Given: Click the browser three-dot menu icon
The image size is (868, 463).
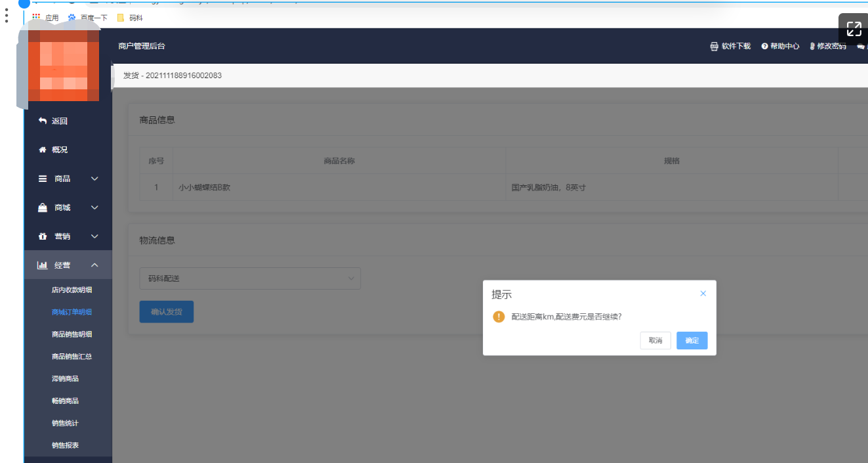Looking at the screenshot, I should (7, 15).
